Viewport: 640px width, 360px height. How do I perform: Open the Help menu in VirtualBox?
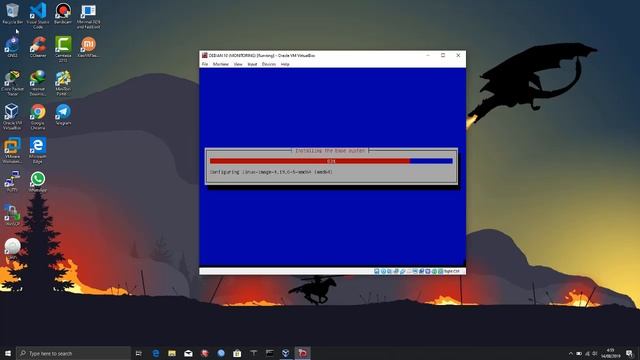pos(285,64)
